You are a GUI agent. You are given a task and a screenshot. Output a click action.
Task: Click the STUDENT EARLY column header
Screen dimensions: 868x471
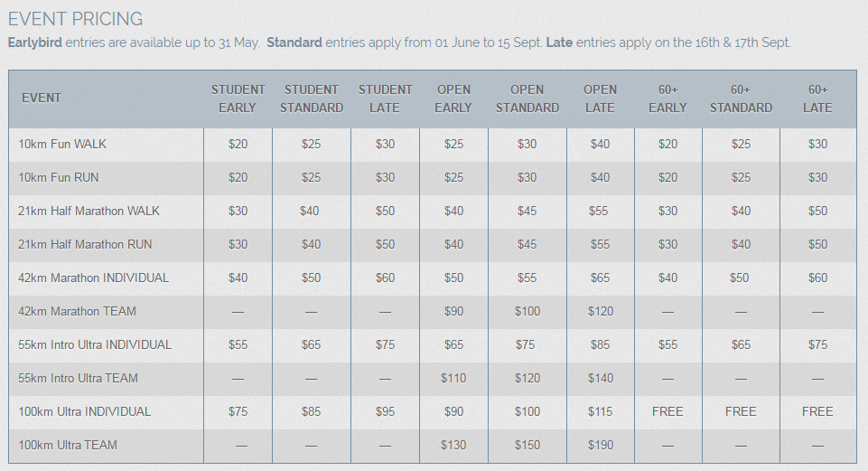pyautogui.click(x=238, y=99)
